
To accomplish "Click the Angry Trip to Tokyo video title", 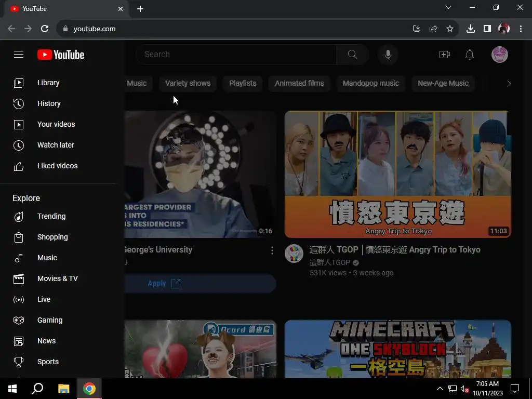I will [x=395, y=250].
